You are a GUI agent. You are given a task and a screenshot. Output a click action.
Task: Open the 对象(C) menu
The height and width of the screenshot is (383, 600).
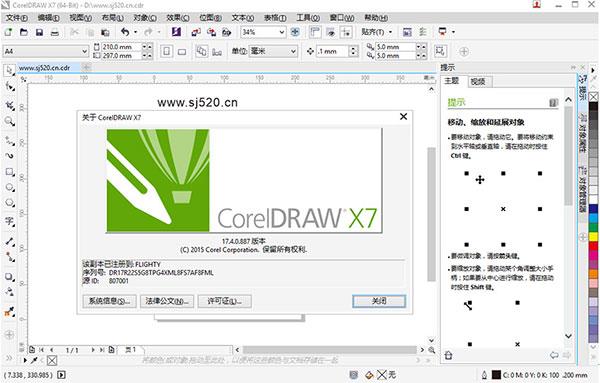145,18
